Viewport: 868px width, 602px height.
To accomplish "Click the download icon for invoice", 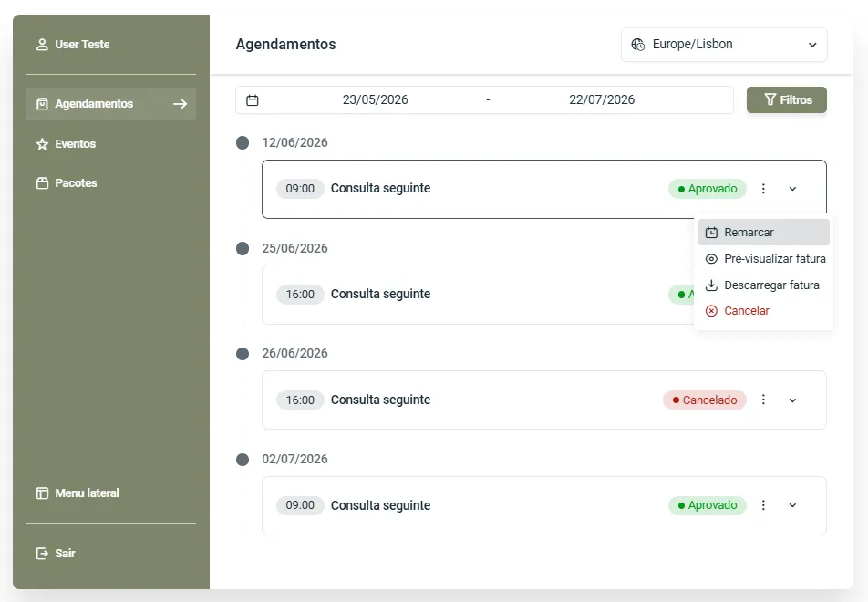I will 711,285.
